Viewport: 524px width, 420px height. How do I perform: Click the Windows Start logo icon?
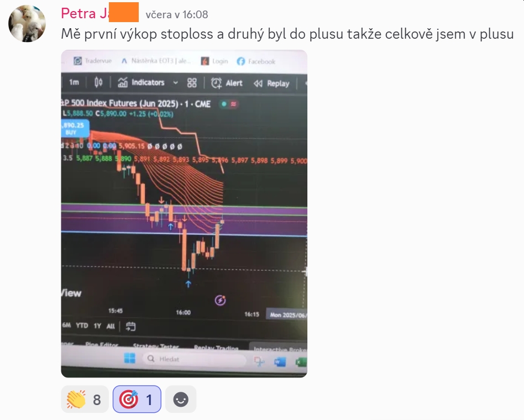(x=130, y=359)
